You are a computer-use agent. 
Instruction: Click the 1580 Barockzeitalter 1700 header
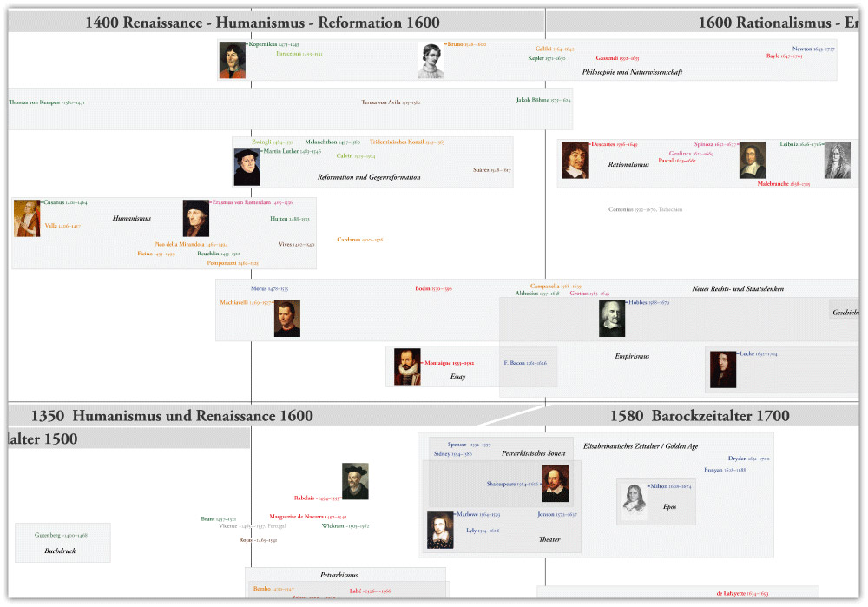[x=700, y=416]
